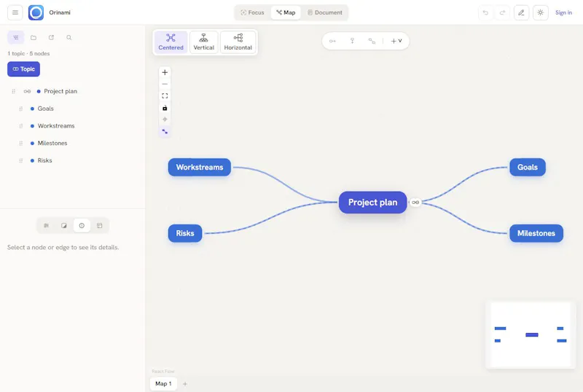This screenshot has width=583, height=392.
Task: Collapse branches via link toggle beside Project plan node
Action: point(415,203)
